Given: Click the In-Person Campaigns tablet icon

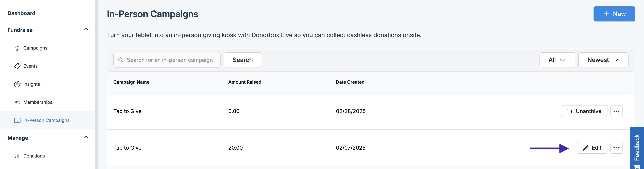Looking at the screenshot, I should [17, 121].
